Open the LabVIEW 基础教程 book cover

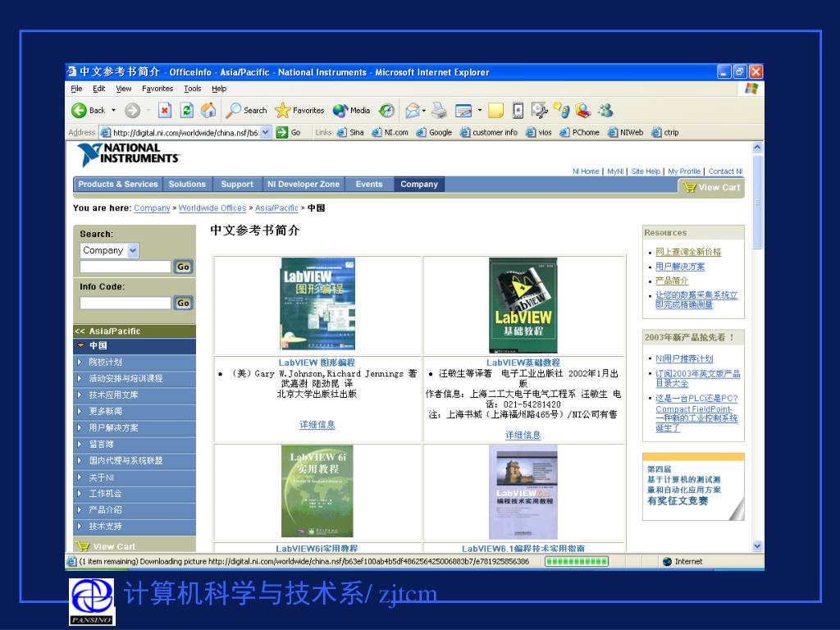(523, 305)
